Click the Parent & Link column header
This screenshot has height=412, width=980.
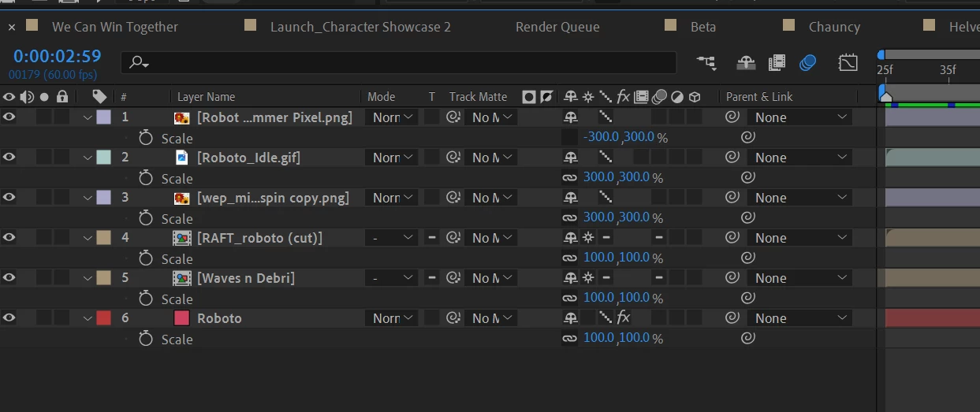759,97
